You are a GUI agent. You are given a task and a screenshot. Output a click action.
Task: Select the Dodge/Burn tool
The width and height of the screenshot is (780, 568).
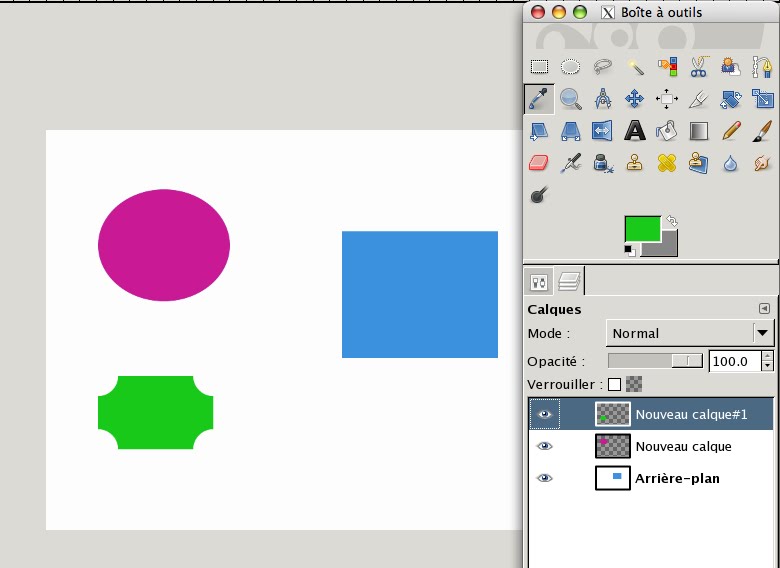point(539,195)
